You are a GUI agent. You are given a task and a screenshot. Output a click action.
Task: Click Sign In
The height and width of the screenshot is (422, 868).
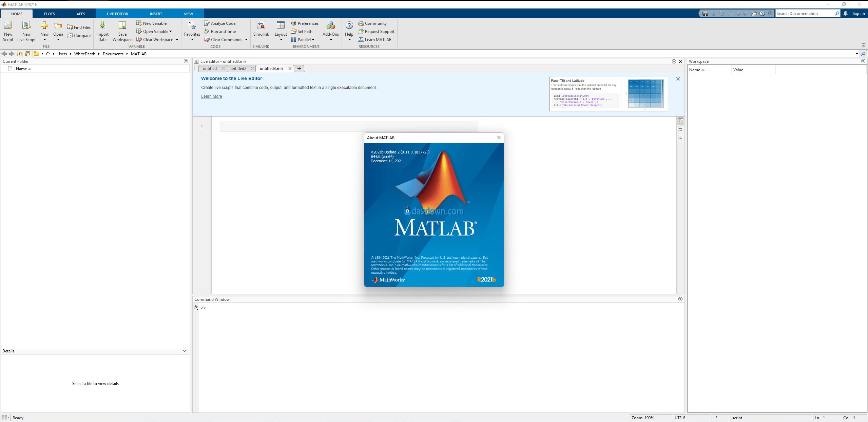click(x=859, y=13)
